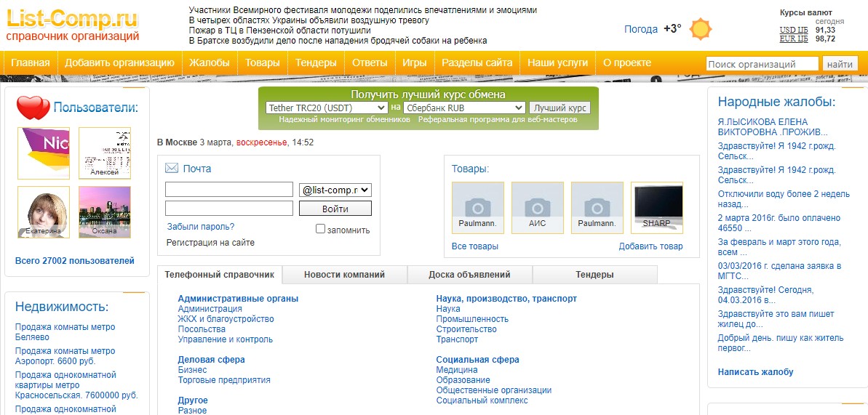This screenshot has height=415, width=868.
Task: Open the Сбербанк RUB currency dropdown
Action: pyautogui.click(x=464, y=108)
